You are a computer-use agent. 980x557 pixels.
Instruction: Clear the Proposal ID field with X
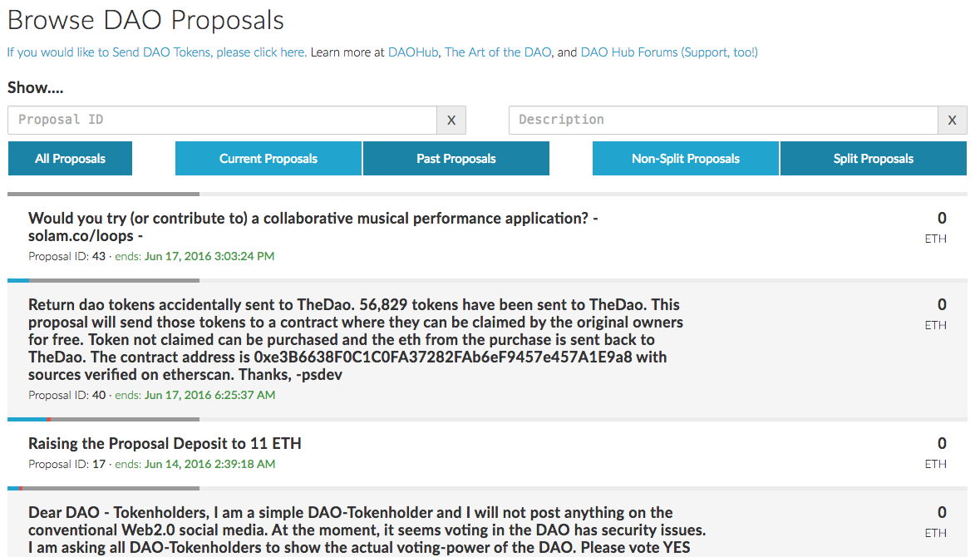(x=451, y=121)
